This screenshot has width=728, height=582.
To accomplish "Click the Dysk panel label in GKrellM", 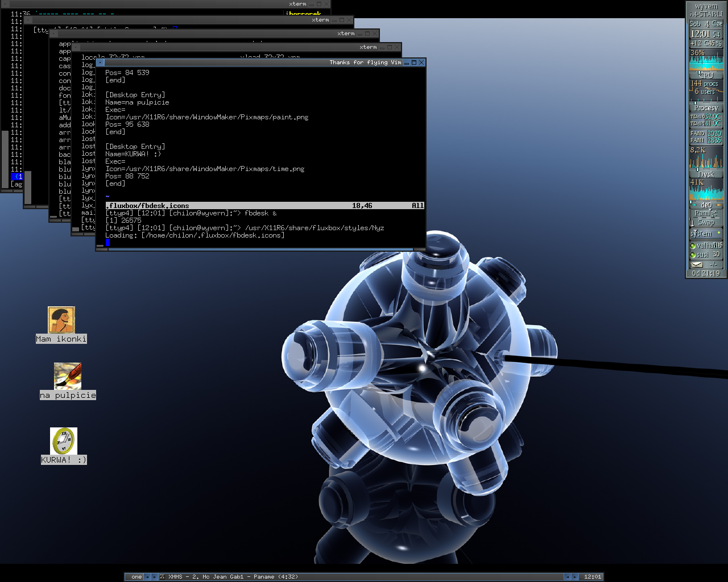I will pyautogui.click(x=706, y=174).
